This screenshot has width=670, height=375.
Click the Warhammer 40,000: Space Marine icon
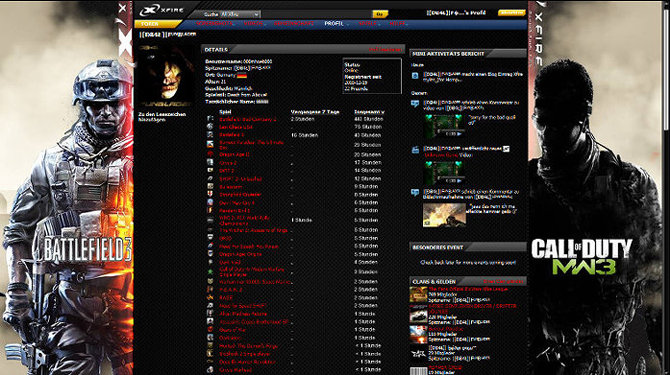click(210, 282)
